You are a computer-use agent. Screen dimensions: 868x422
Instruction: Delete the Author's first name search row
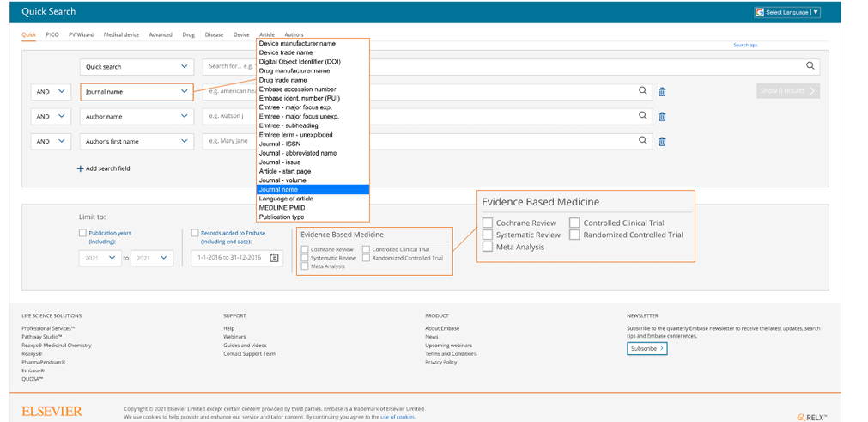[x=662, y=142]
